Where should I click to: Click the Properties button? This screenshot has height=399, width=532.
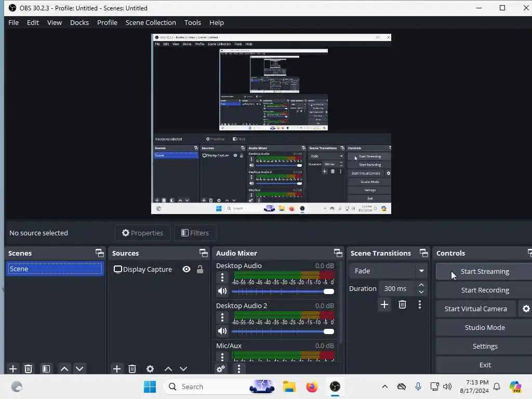pos(142,233)
